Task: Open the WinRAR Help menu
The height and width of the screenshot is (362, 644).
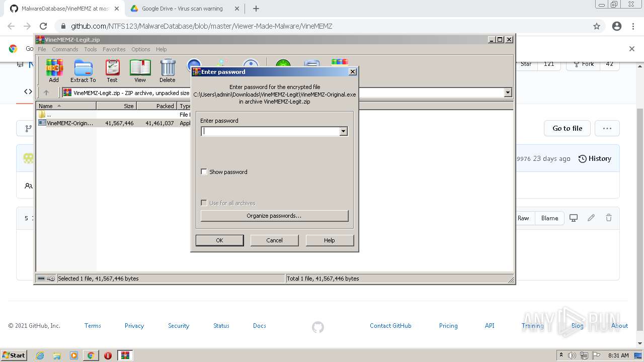Action: click(161, 49)
